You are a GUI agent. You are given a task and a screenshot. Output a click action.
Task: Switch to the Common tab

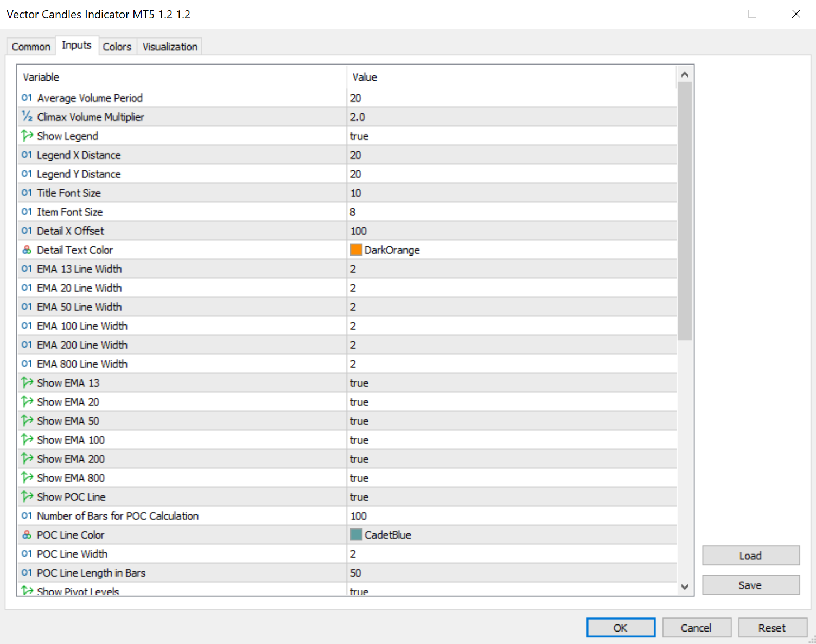[31, 47]
